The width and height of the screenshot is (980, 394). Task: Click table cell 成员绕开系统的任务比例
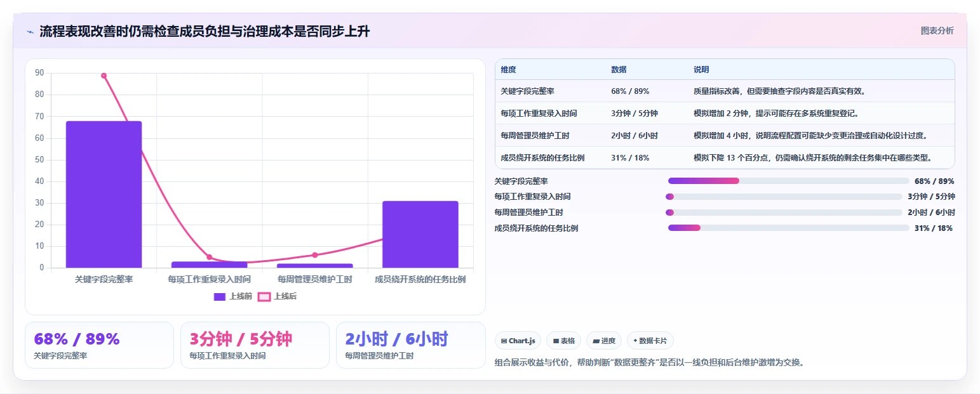click(542, 158)
